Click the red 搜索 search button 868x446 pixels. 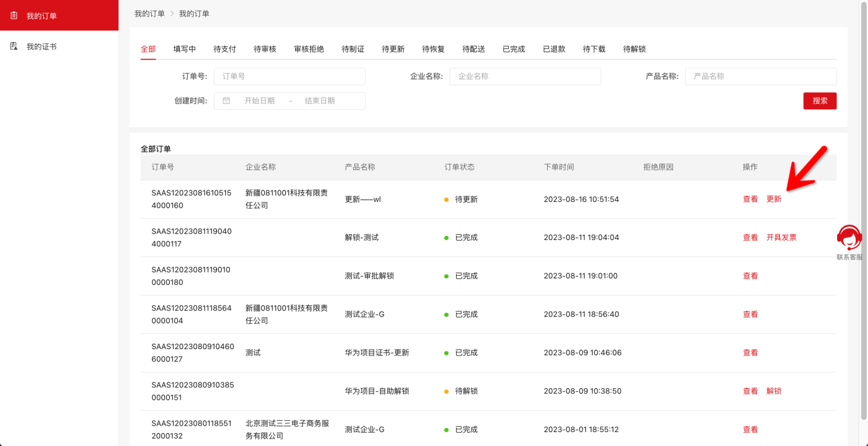[x=820, y=101]
